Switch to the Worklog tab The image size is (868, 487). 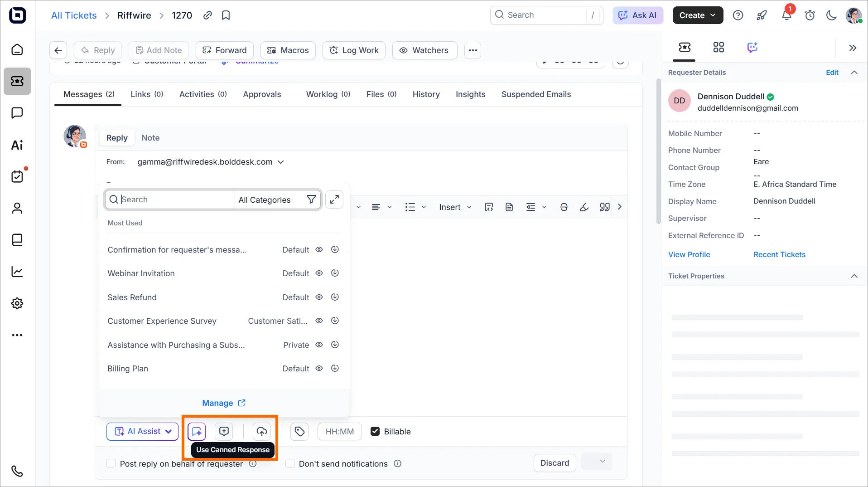[x=328, y=94]
